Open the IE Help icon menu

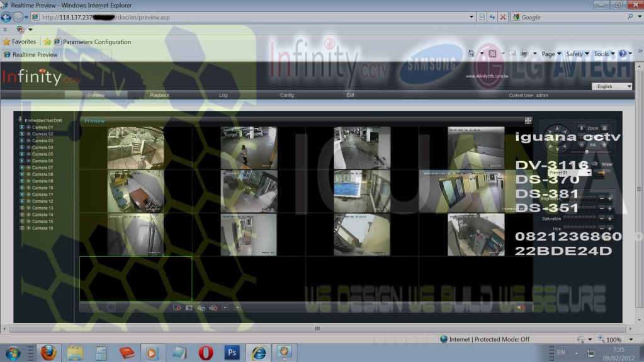pyautogui.click(x=623, y=54)
